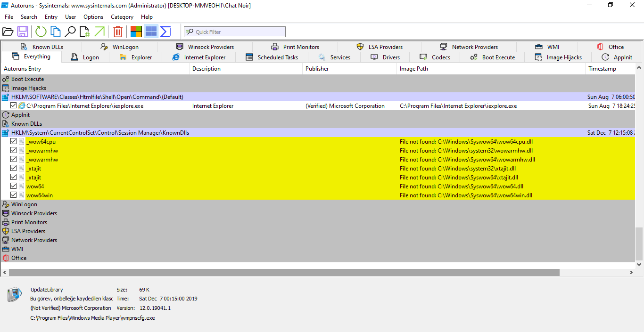This screenshot has height=332, width=644.
Task: Switch to the LSA Providers tab
Action: 380,47
